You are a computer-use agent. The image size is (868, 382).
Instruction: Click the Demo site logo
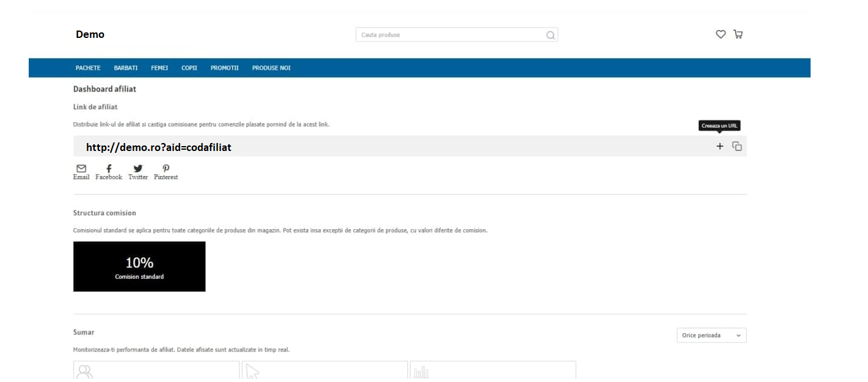pyautogui.click(x=90, y=34)
